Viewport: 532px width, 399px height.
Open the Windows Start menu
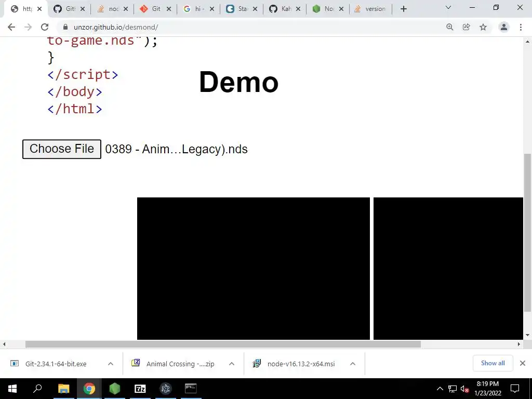(12, 389)
